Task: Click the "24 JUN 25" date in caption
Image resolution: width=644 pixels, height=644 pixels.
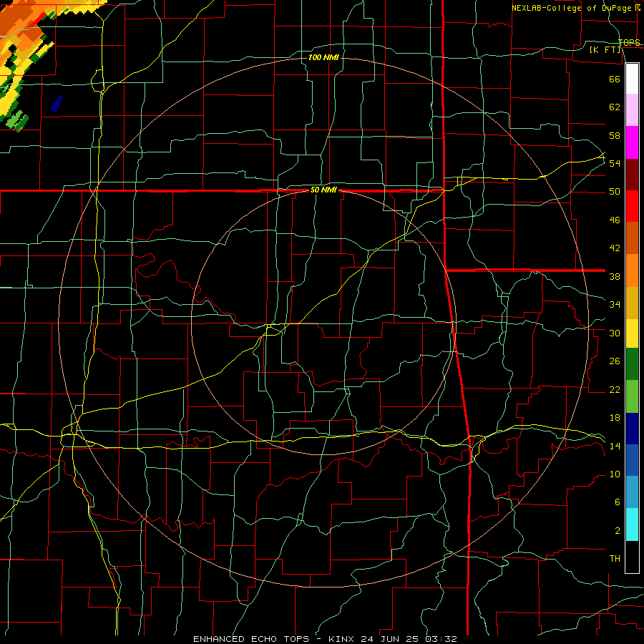Action: [391, 639]
